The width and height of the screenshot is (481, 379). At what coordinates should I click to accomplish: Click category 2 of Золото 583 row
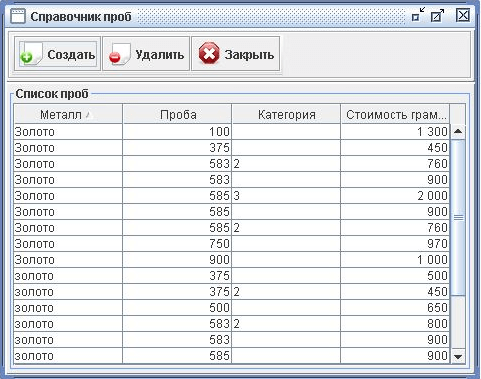[286, 164]
